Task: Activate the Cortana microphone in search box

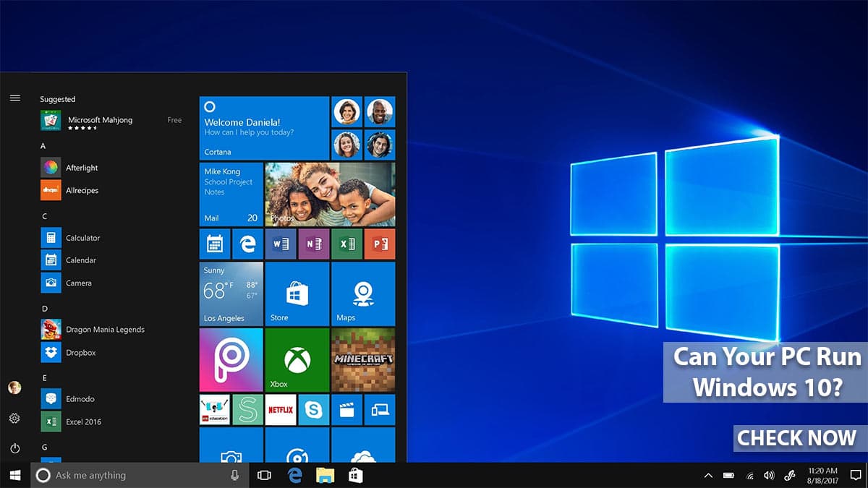Action: coord(235,475)
